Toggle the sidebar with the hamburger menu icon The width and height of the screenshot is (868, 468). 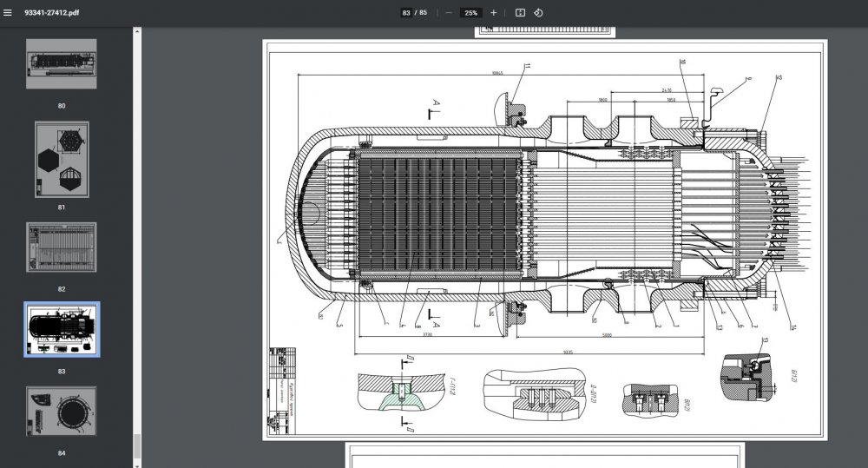[8, 13]
